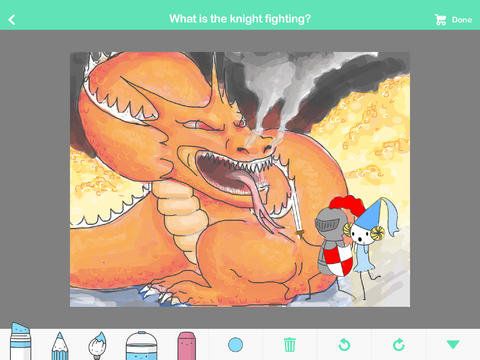Select the blue marker tool
480x360 pixels.
coord(20,341)
